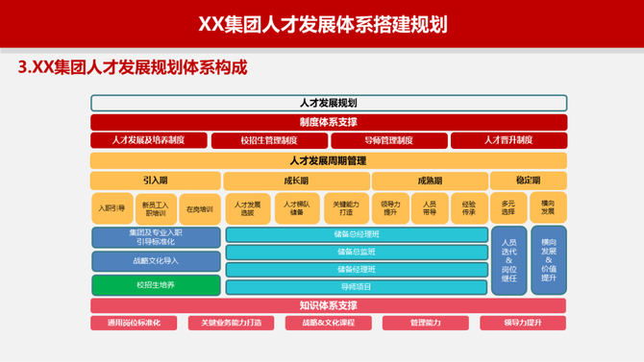This screenshot has width=644, height=362.
Task: Select the 储备总经理班 cyan bar
Action: 357,234
